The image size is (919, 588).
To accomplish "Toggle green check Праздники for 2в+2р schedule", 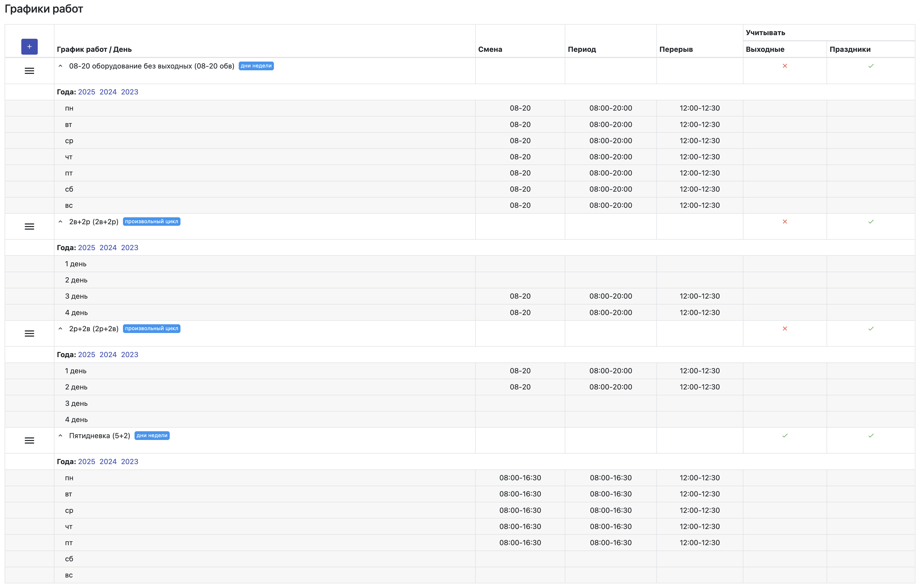I will (870, 222).
